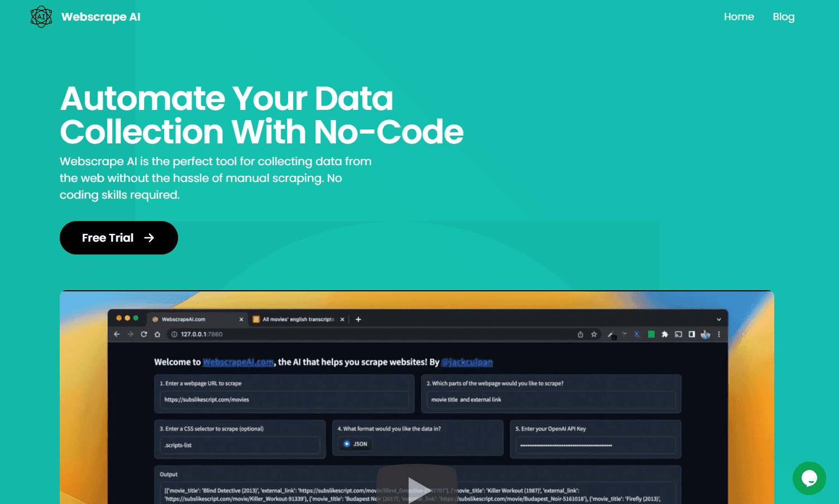Click the webpage URL field showing subslikescript.com/movies
Screen dimensions: 839x504
click(x=284, y=400)
